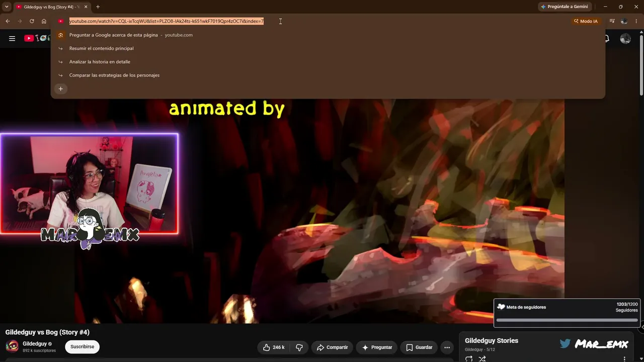Open the 'Gildedguy Stories' playlist title
The height and width of the screenshot is (362, 644).
[492, 340]
